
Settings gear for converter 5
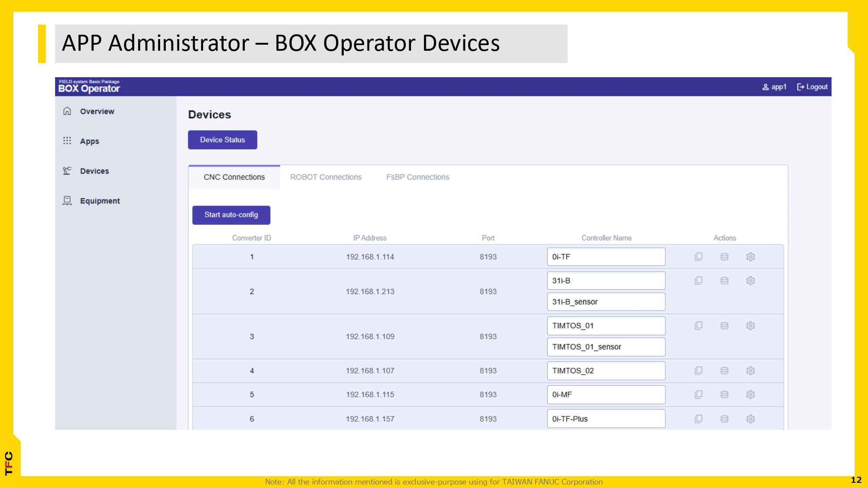tap(750, 395)
